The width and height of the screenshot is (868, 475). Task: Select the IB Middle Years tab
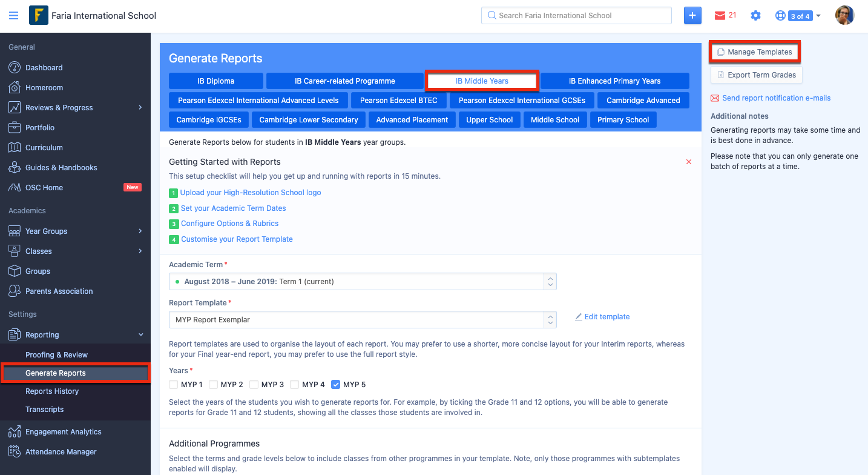pyautogui.click(x=482, y=81)
